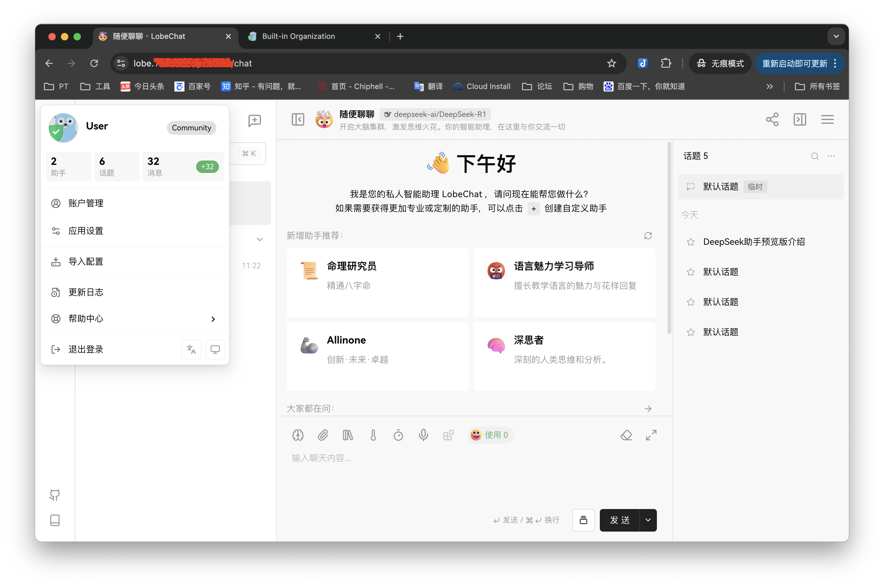
Task: Click the + create custom assistant button
Action: (533, 208)
